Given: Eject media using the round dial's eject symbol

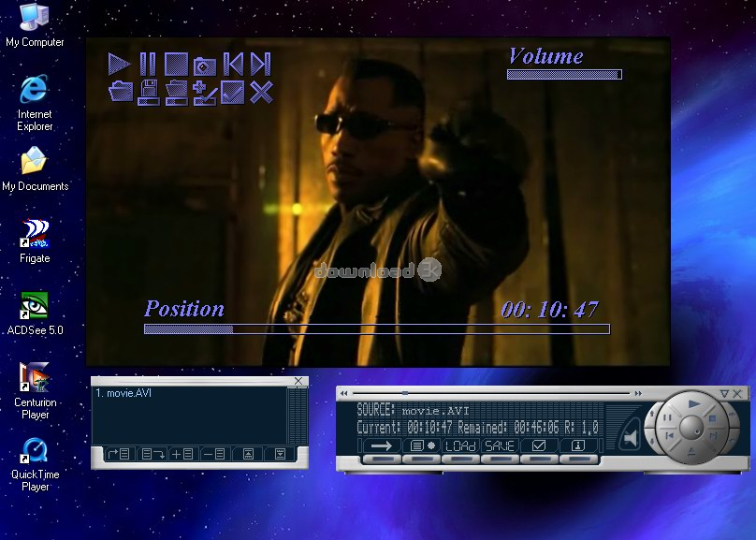Looking at the screenshot, I should (691, 452).
